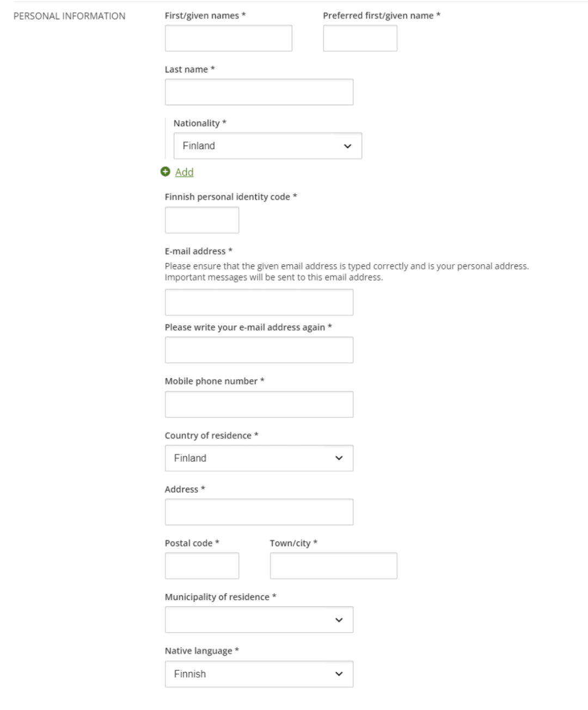This screenshot has width=588, height=710.
Task: Click the Address input field
Action: pyautogui.click(x=259, y=512)
